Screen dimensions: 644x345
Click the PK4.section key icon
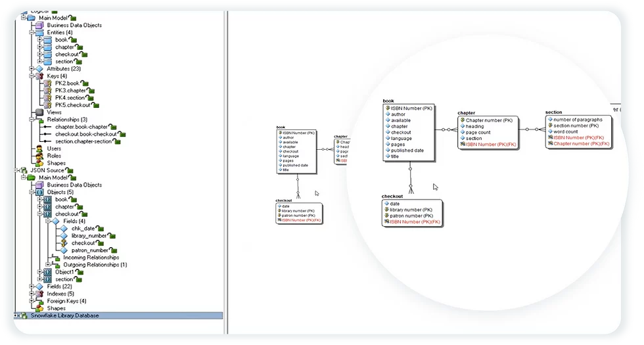click(x=47, y=98)
